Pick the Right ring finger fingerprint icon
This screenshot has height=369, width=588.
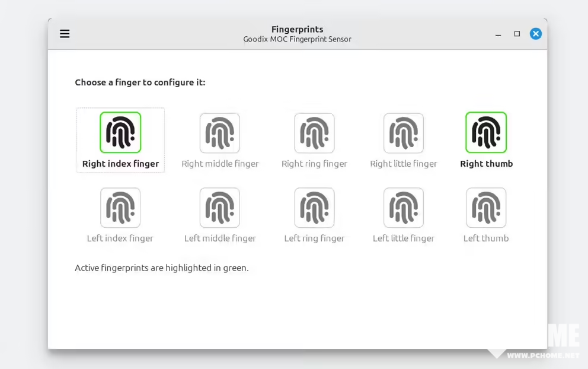pos(314,133)
